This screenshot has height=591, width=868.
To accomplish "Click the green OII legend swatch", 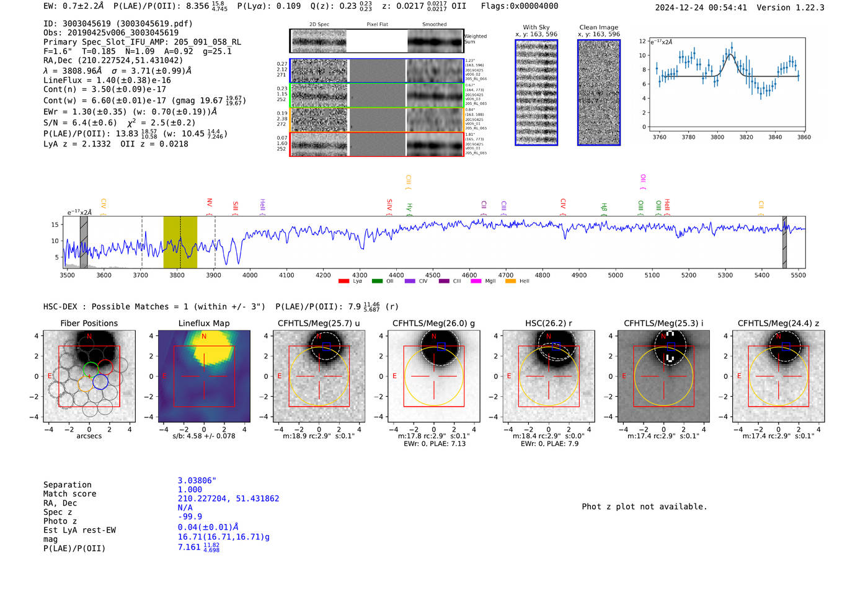I will point(377,282).
